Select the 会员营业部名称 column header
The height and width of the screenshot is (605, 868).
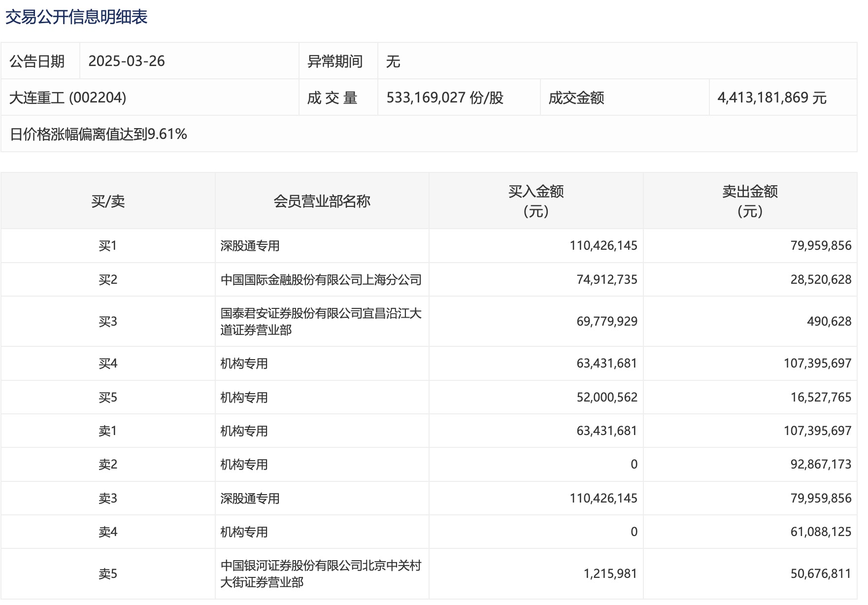point(323,201)
